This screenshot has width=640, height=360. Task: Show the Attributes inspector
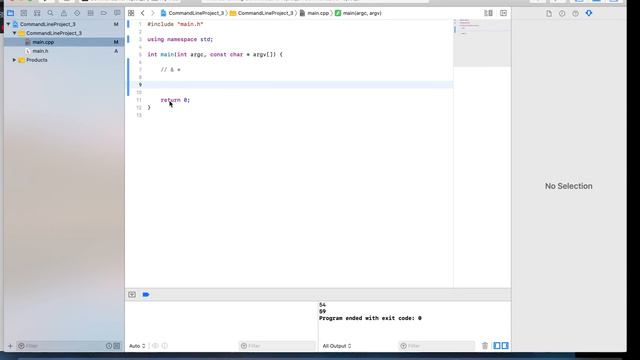[589, 13]
